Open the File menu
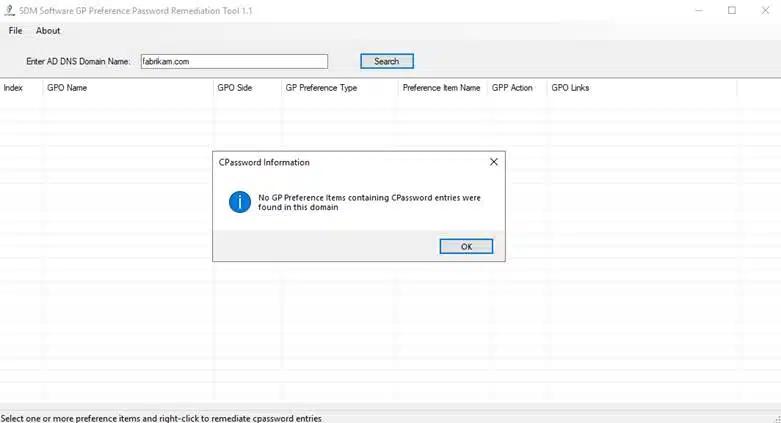 pyautogui.click(x=15, y=31)
